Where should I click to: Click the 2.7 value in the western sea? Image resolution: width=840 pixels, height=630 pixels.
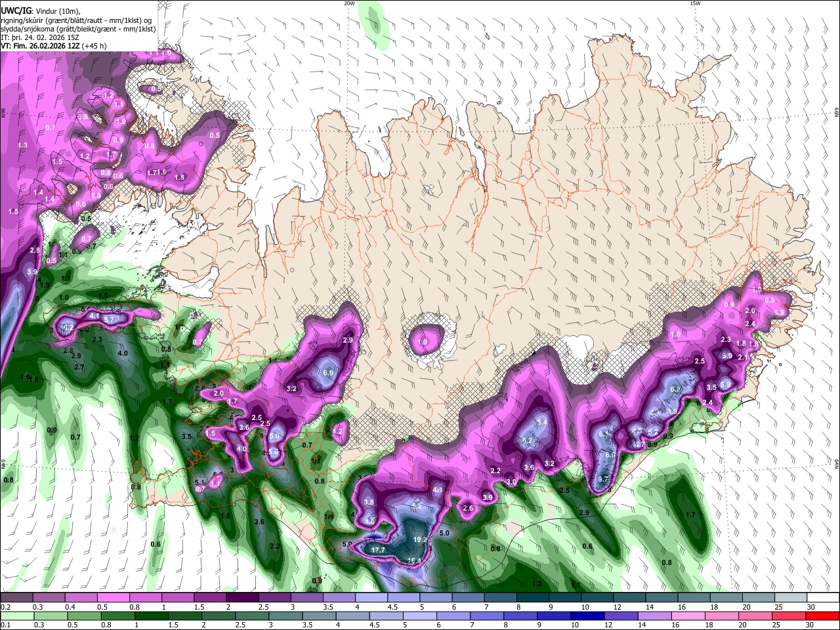pos(80,367)
